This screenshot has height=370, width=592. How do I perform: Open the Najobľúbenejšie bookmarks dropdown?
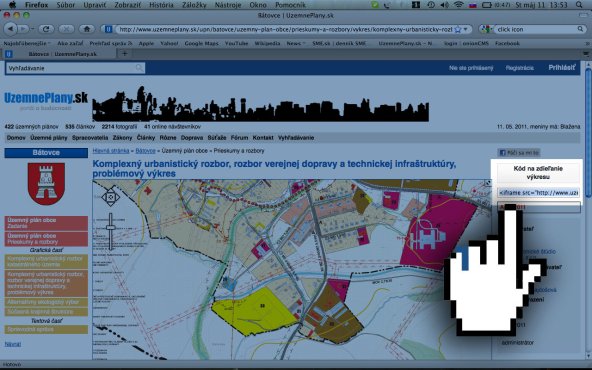[26, 43]
